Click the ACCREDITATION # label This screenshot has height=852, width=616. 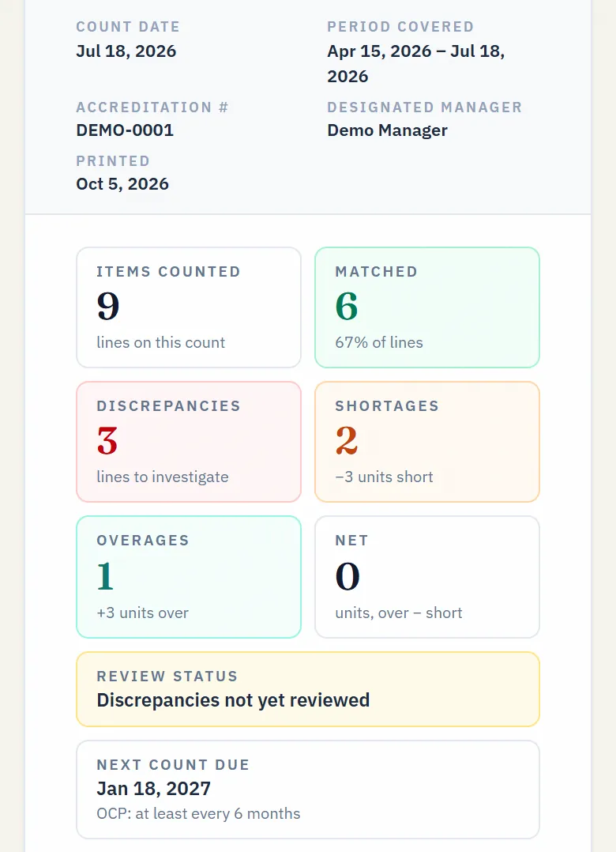click(x=152, y=107)
